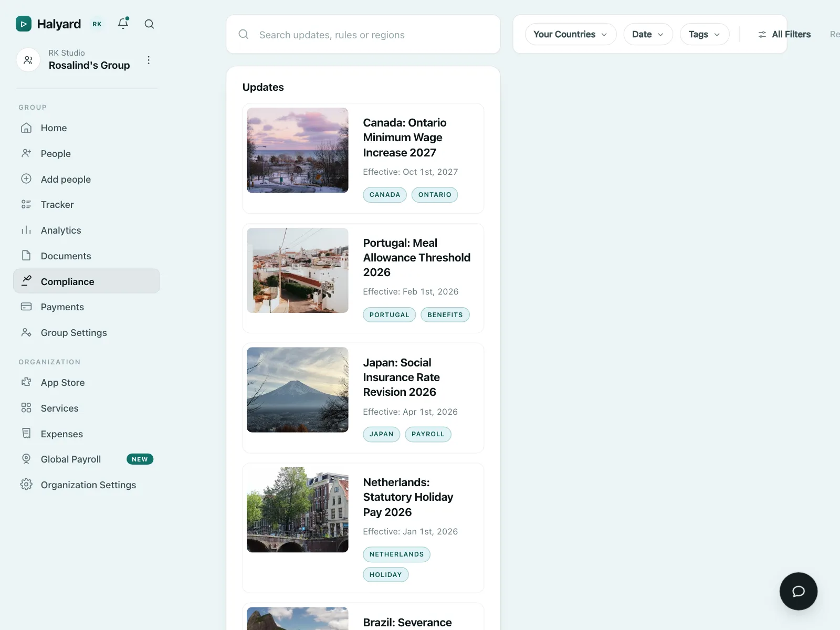This screenshot has height=630, width=840.
Task: Click the PAYROLL tag
Action: click(428, 434)
